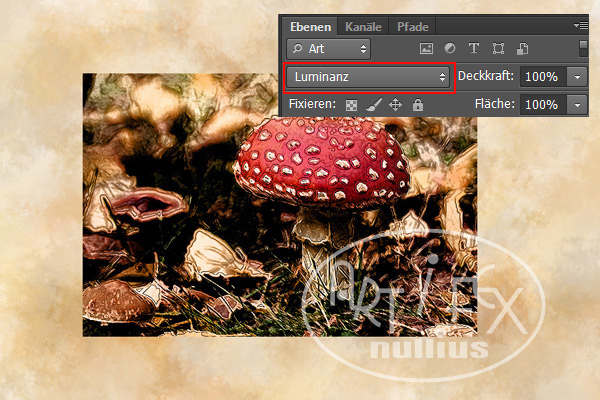Image resolution: width=600 pixels, height=400 pixels.
Task: Filter layers by smart objects icon
Action: point(522,49)
